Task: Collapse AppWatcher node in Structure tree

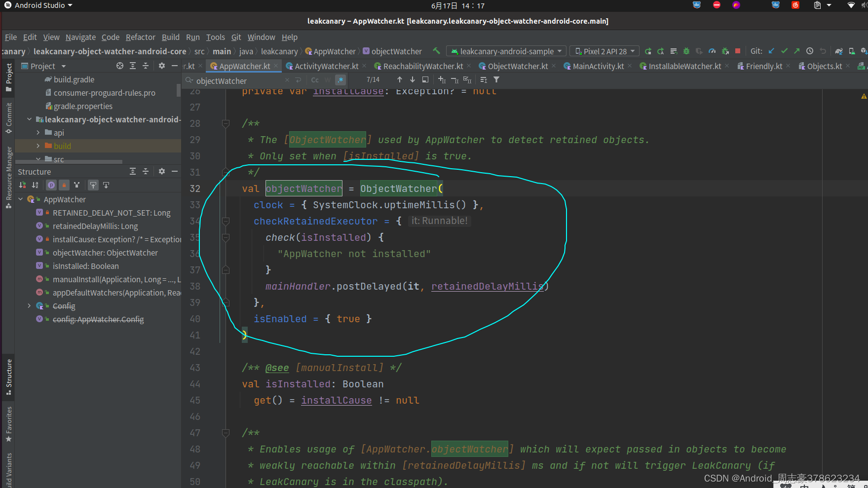Action: click(20, 199)
